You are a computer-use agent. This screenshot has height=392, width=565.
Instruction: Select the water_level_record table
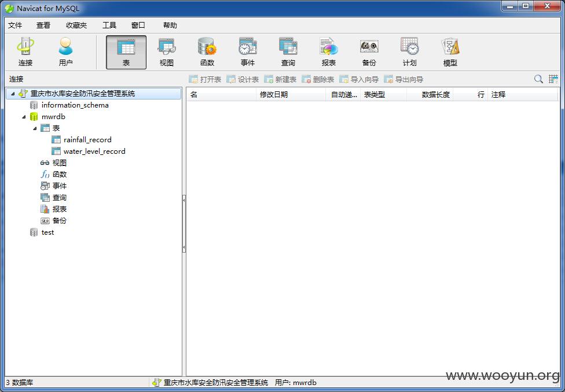tap(94, 151)
